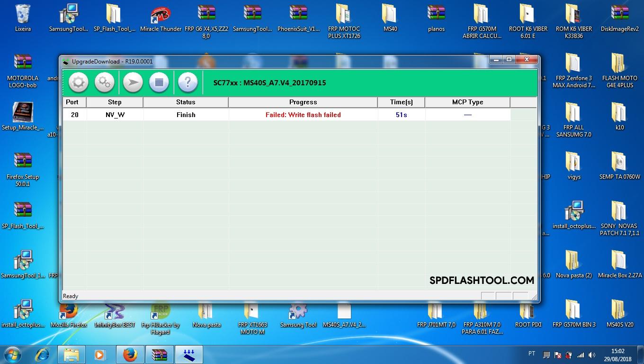
Task: Open the media player taskbar icon
Action: (100, 355)
